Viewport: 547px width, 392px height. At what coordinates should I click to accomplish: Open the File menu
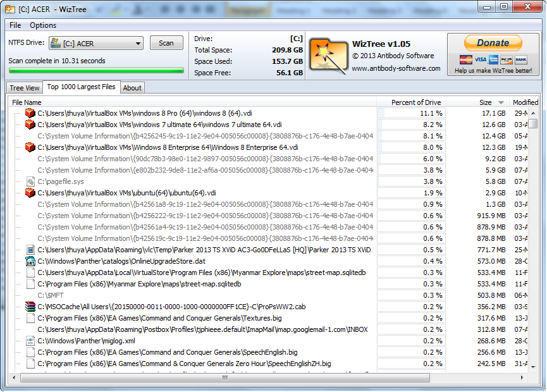click(15, 25)
